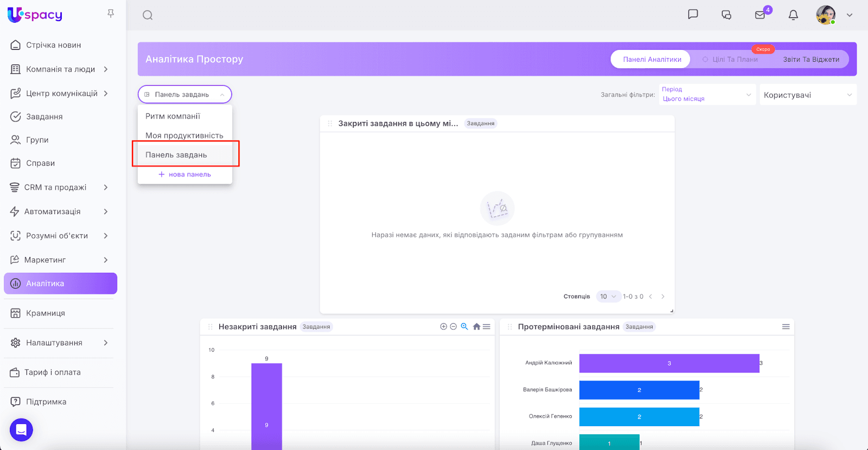Click the нова панель link
The width and height of the screenshot is (868, 450).
[184, 175]
